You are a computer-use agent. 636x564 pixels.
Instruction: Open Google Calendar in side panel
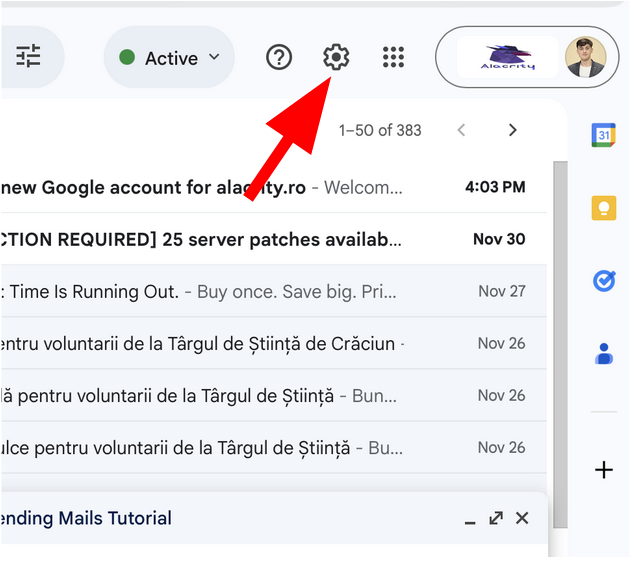[x=604, y=135]
